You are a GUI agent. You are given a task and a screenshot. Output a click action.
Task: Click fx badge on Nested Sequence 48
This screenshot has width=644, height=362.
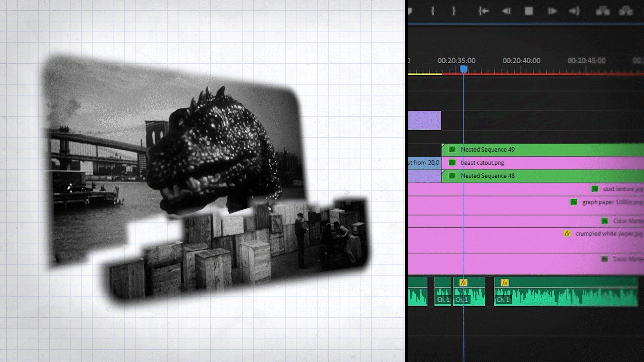pos(452,176)
